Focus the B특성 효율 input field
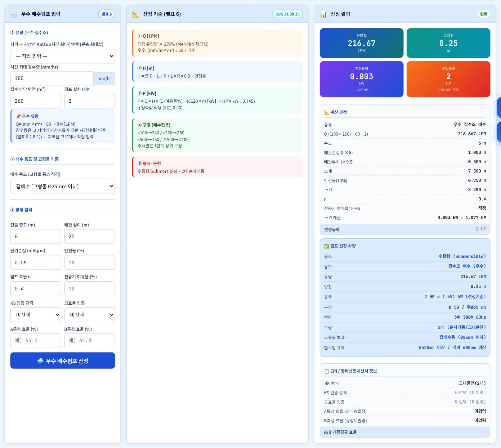The width and height of the screenshot is (501, 448). click(90, 341)
